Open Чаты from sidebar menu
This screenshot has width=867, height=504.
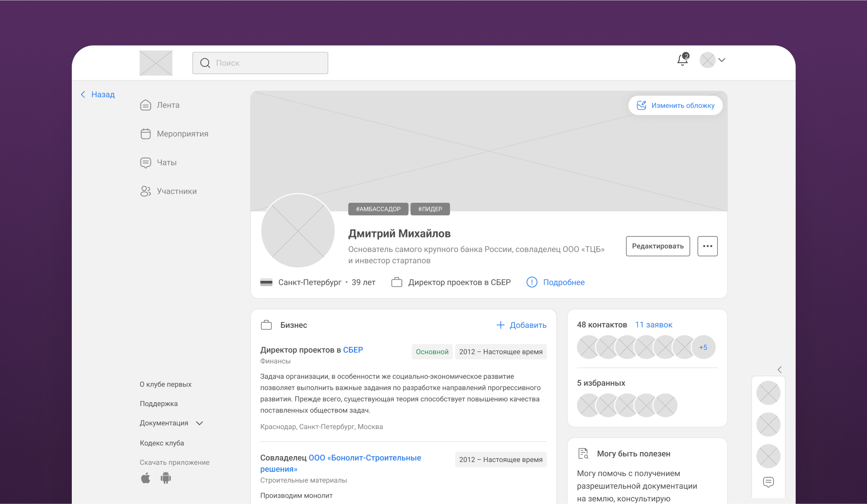pos(166,163)
